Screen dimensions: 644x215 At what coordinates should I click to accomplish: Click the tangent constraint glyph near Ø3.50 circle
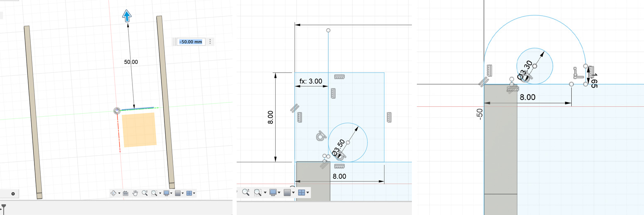[x=320, y=137]
